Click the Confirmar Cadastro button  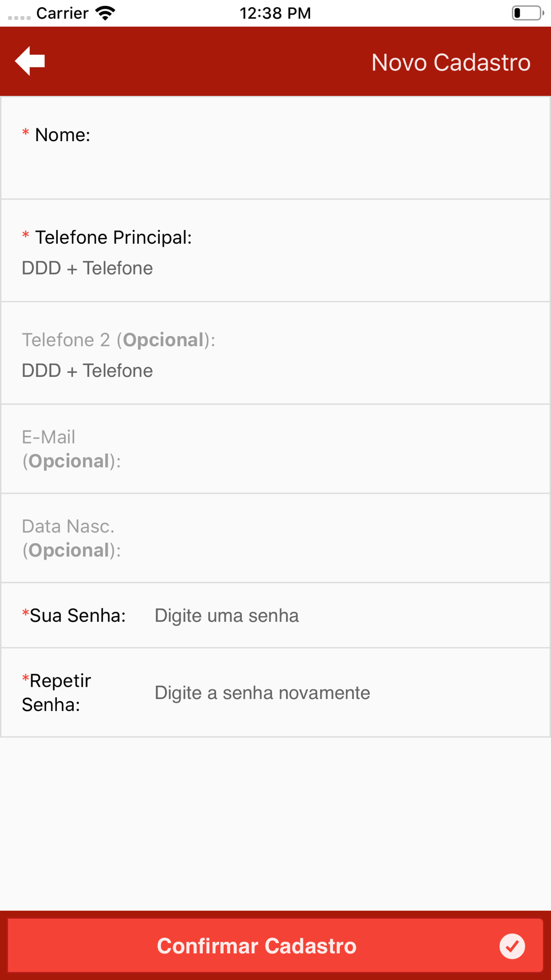click(275, 946)
